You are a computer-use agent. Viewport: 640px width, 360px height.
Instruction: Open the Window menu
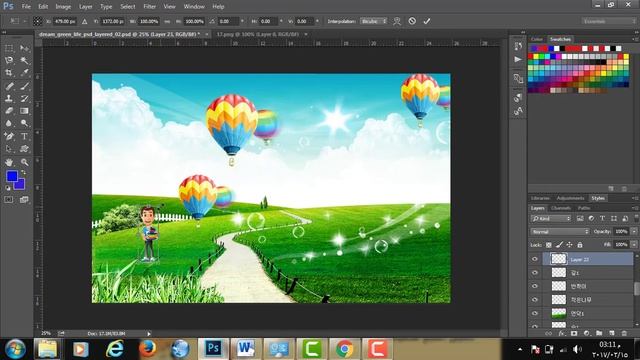pos(194,7)
